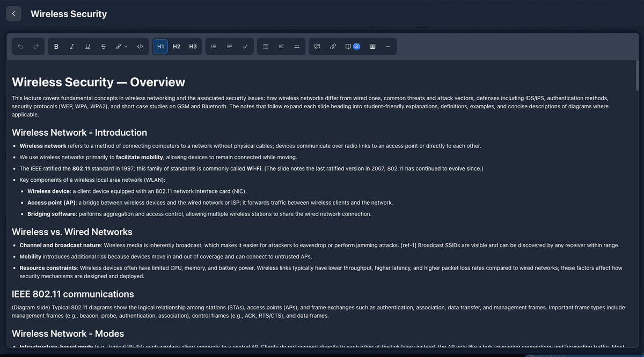Insert a hyperlink using the link icon
This screenshot has width=644, height=357.
click(333, 46)
